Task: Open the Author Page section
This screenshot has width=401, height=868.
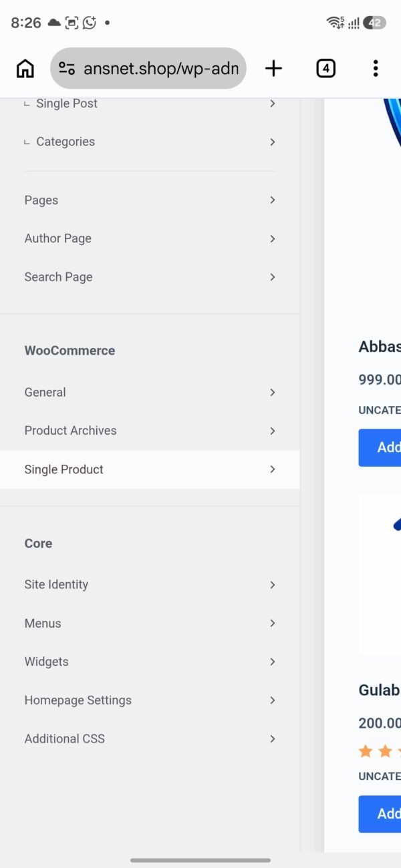Action: (150, 238)
